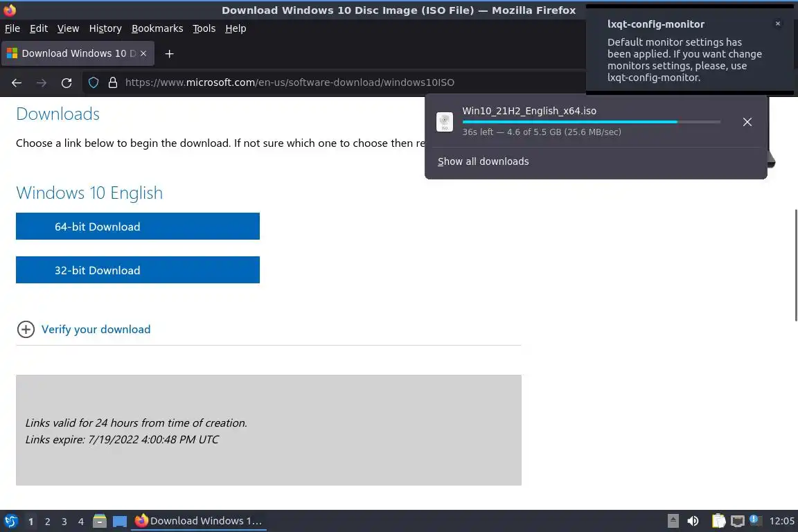Click the network monitor tray icon
The width and height of the screenshot is (798, 532).
point(738,521)
